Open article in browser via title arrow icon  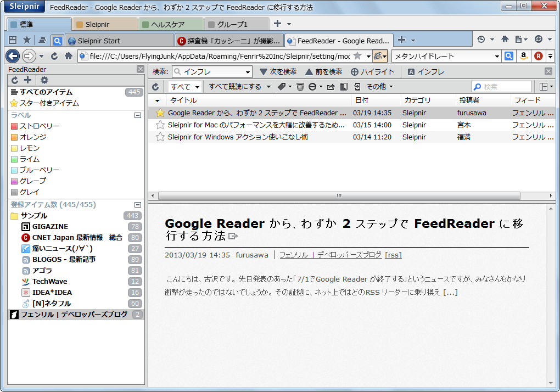tap(233, 236)
